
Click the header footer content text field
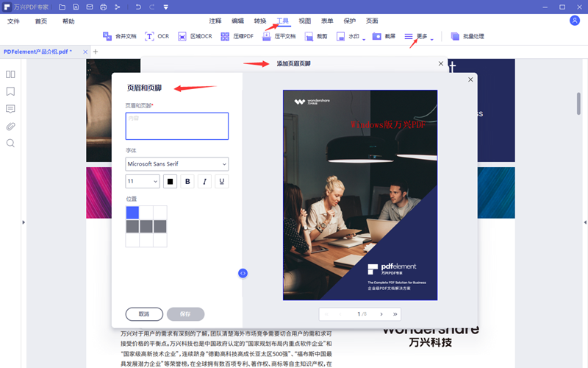click(176, 126)
